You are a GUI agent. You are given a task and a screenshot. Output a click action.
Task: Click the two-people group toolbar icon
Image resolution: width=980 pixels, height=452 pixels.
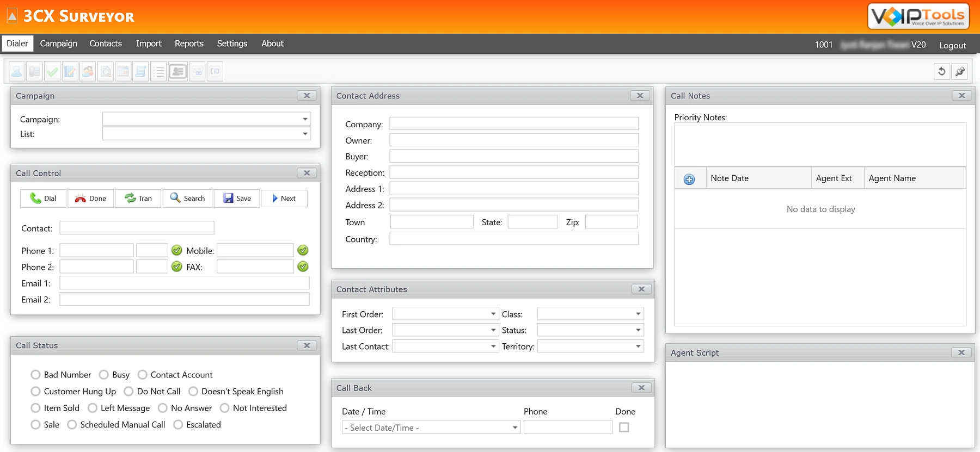(x=88, y=71)
